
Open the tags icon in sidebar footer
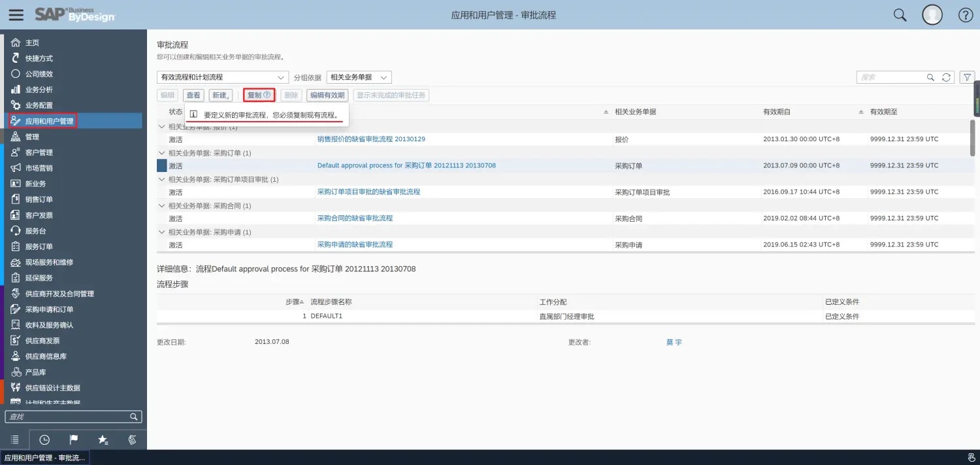coord(132,440)
